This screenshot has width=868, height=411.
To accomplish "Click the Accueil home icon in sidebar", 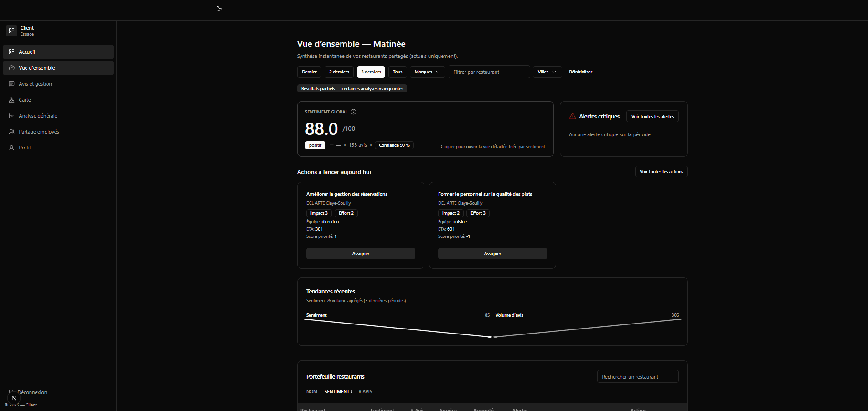I will click(x=12, y=52).
